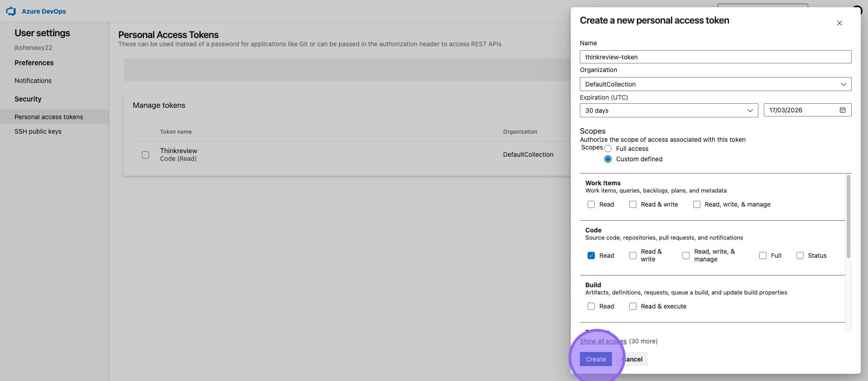The height and width of the screenshot is (381, 868).
Task: Enable Code Read & write scope
Action: point(633,256)
